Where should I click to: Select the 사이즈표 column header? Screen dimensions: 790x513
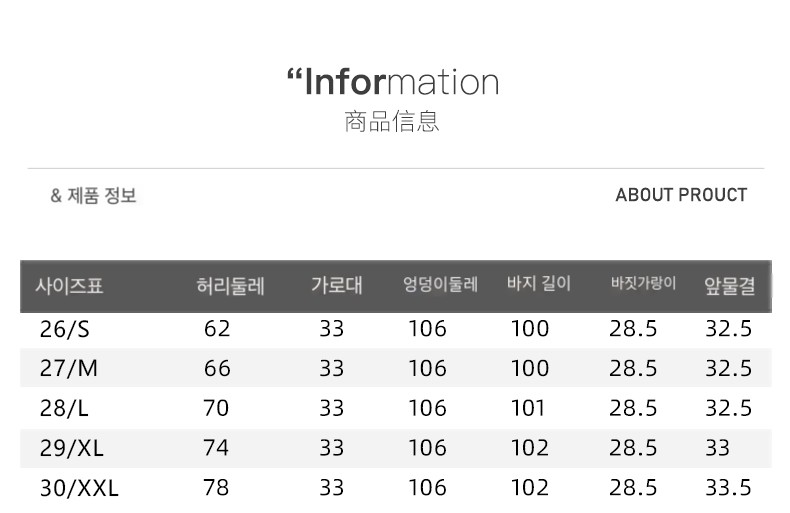(x=70, y=286)
